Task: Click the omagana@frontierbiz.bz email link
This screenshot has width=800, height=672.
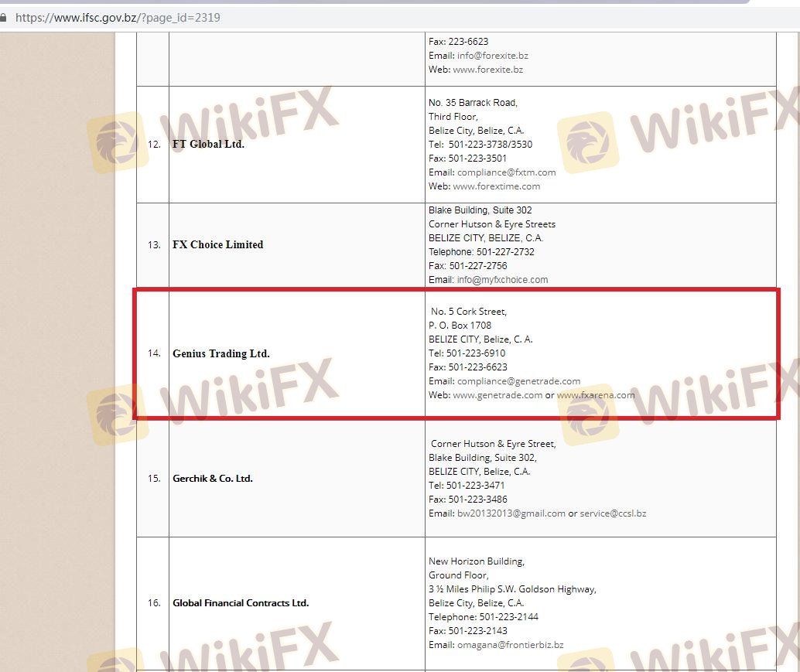Action: [x=510, y=645]
